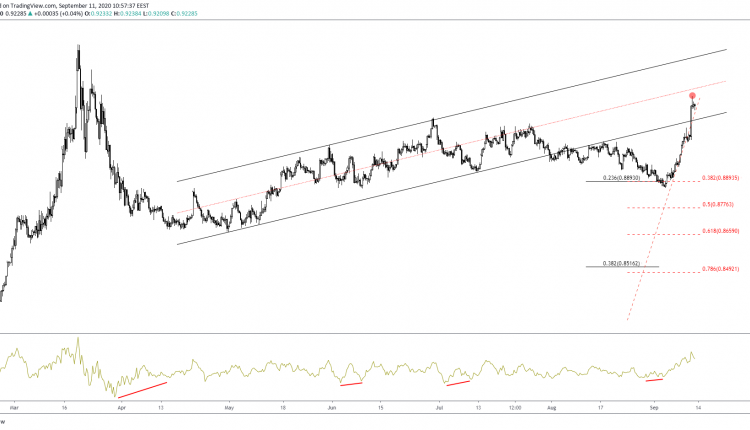
Task: Click the '12:00' time axis label
Action: point(515,408)
